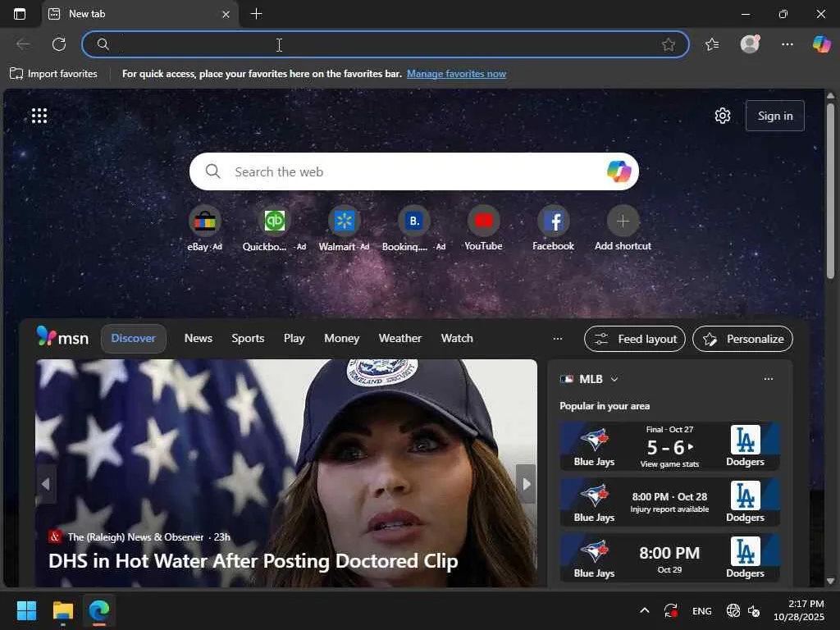The image size is (840, 630).
Task: Open the YouTube shortcut
Action: pos(483,228)
